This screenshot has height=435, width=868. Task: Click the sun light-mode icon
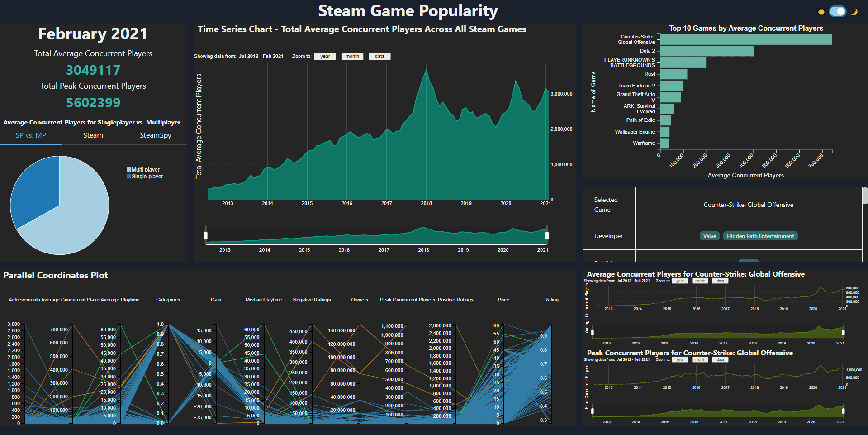821,12
